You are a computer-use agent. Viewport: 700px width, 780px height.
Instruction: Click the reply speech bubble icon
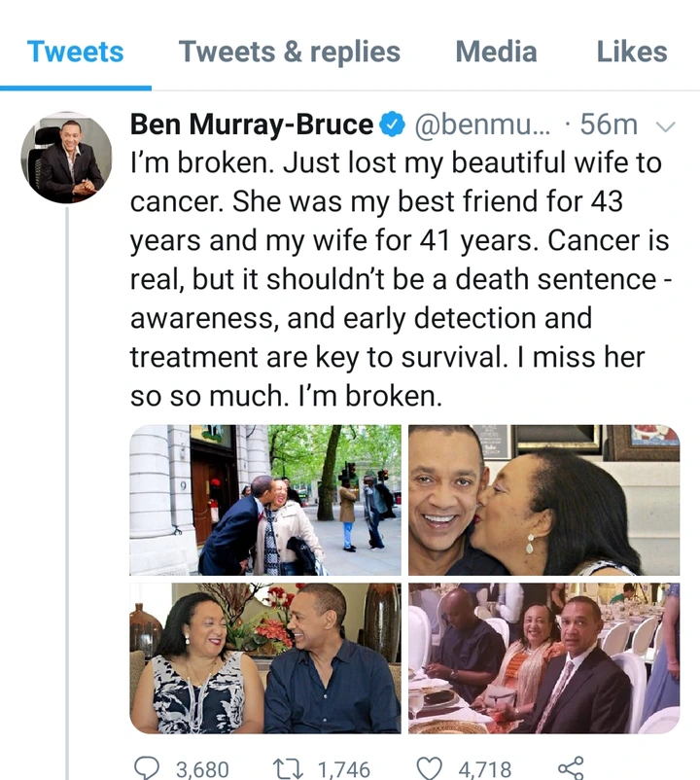pos(146,768)
